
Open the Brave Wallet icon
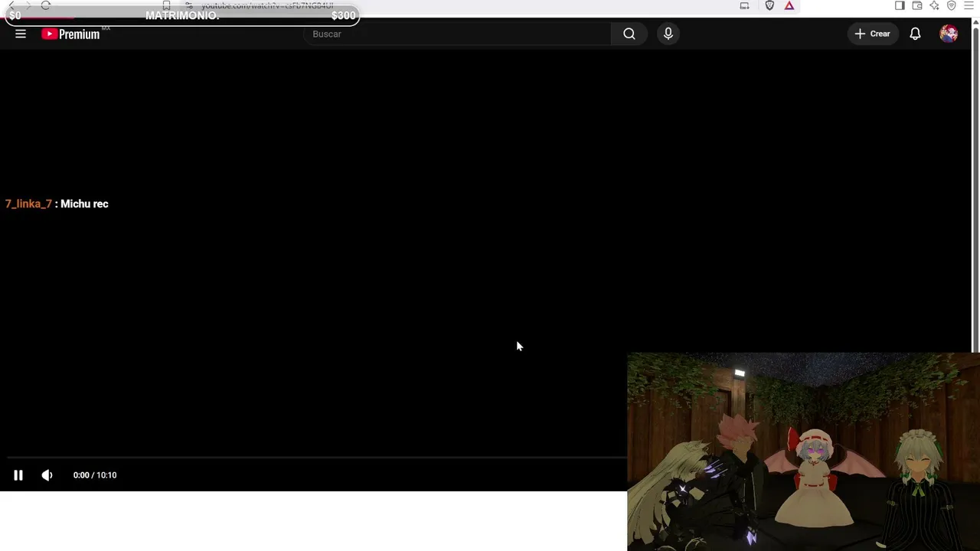point(917,5)
